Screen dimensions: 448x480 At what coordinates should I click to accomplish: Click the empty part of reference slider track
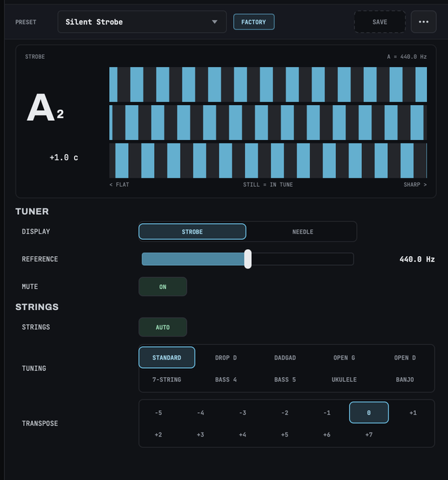tap(302, 259)
